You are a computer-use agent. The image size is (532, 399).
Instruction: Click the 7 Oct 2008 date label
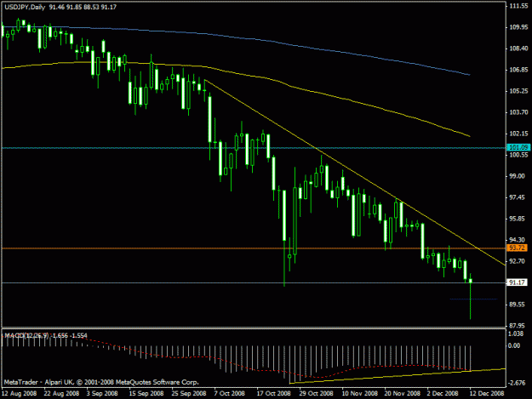(229, 394)
